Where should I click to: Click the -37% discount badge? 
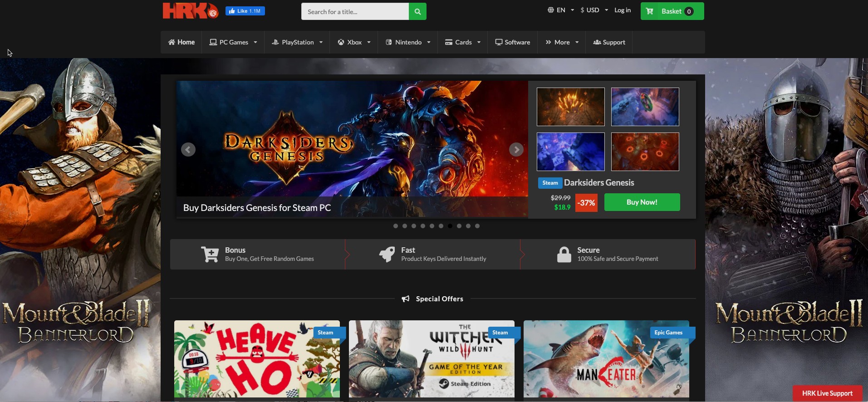[586, 203]
